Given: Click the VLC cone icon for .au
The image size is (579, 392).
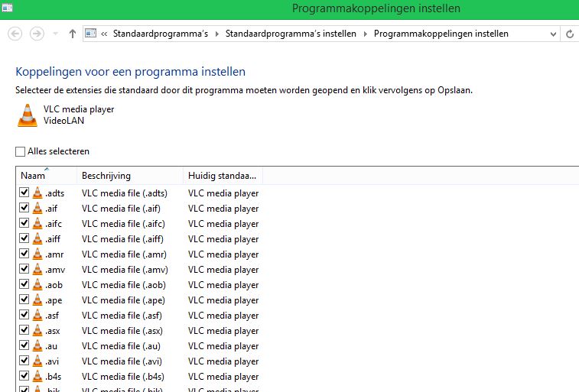Looking at the screenshot, I should coord(37,346).
